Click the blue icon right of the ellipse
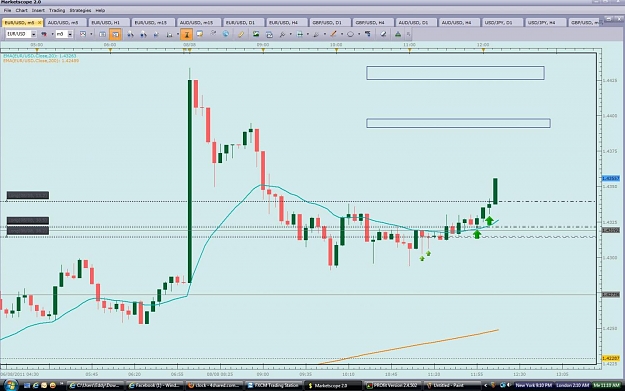 click(x=368, y=34)
